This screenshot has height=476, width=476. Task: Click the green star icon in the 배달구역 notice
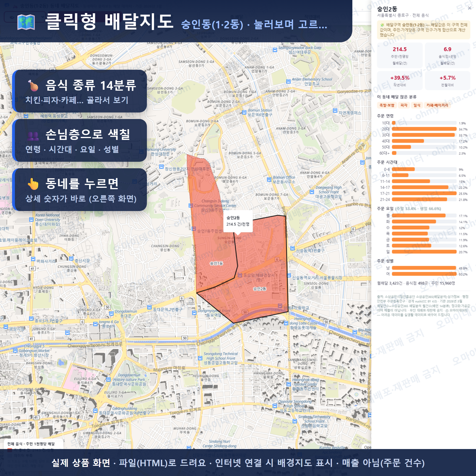(382, 25)
